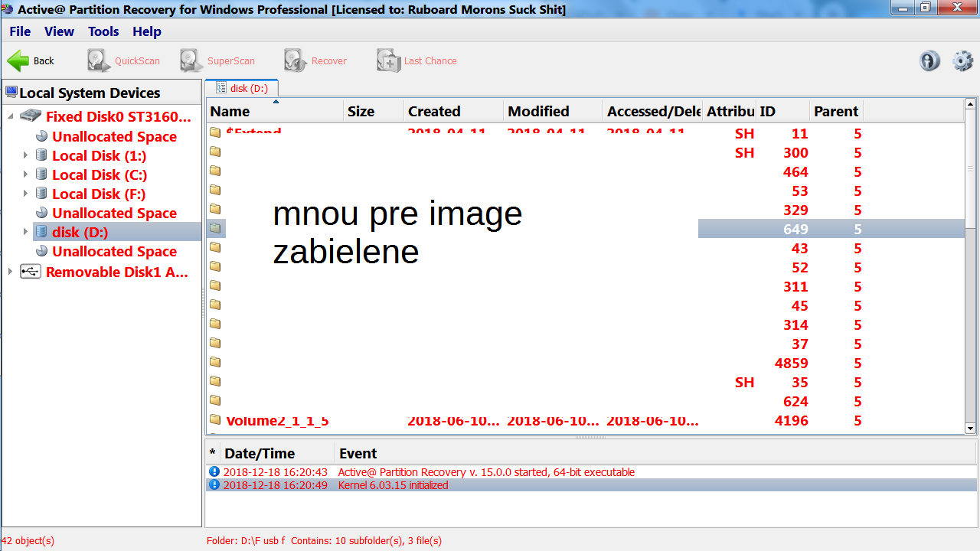Click the Fixed Disk0 hard drive icon
Image resolution: width=980 pixels, height=551 pixels.
pyautogui.click(x=31, y=116)
